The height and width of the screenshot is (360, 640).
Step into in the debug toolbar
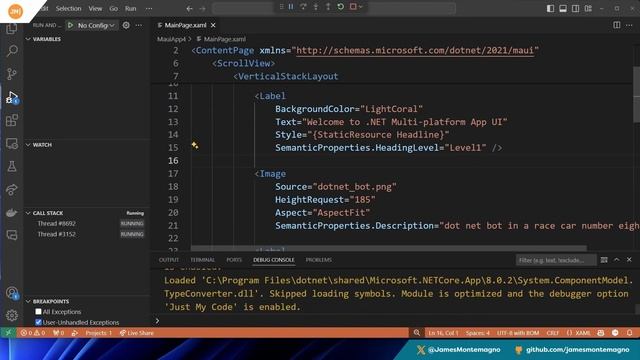coord(316,7)
